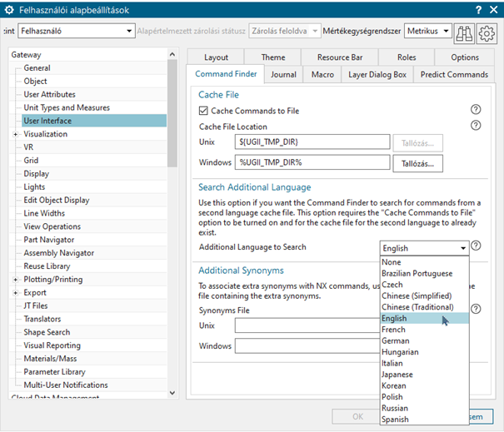
Task: Switch to the Predict Commands tab
Action: click(x=454, y=74)
